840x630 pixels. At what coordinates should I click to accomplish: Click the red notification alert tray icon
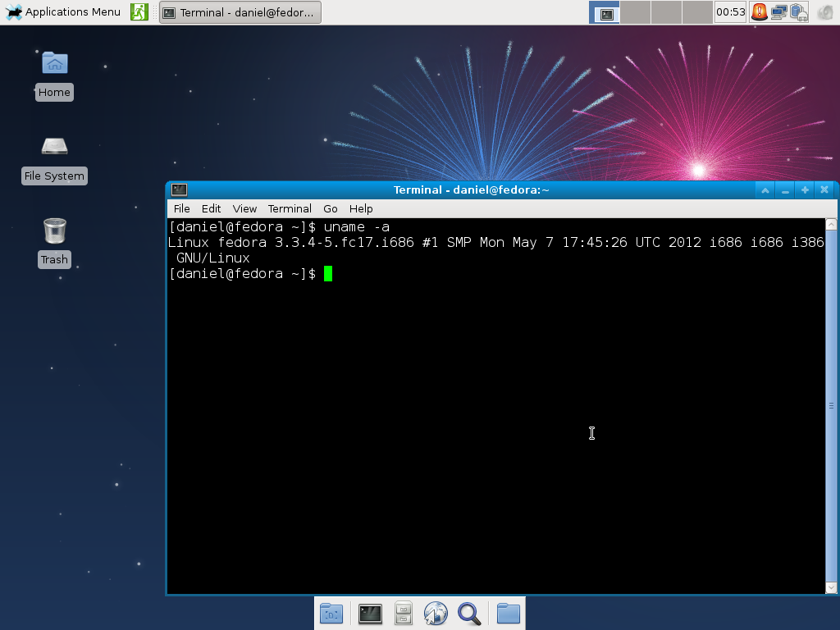(x=759, y=11)
